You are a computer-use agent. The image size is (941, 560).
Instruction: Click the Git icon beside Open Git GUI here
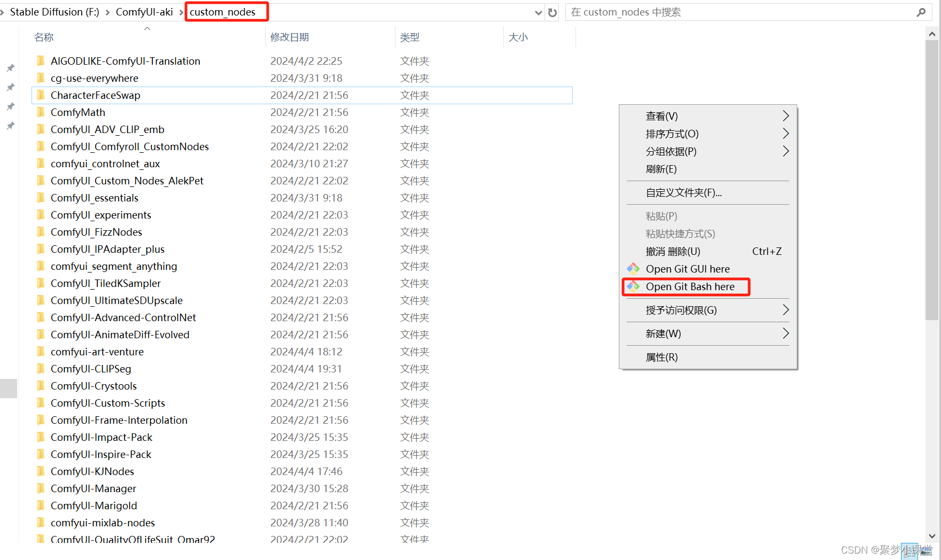(633, 269)
